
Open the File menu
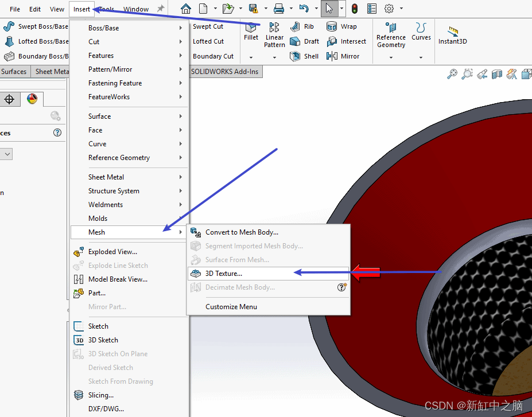[x=15, y=9]
